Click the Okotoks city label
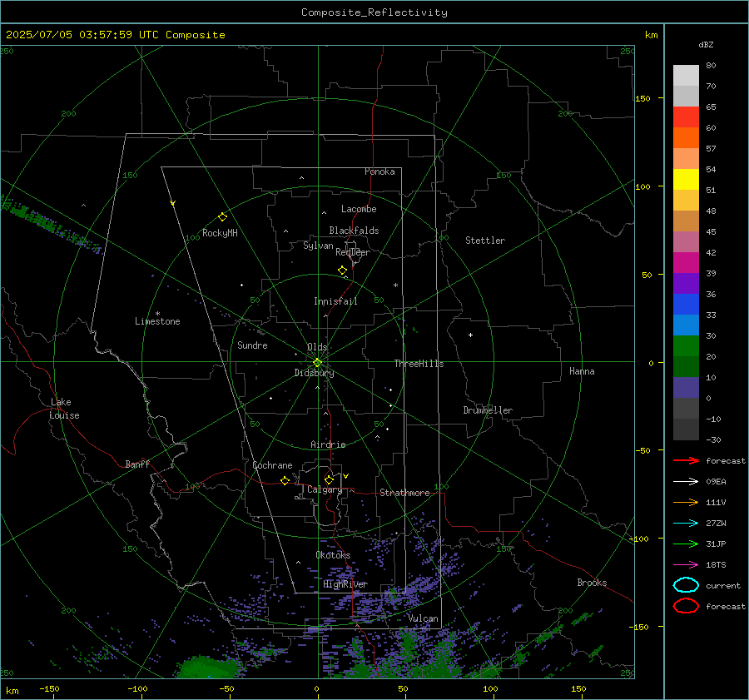 pyautogui.click(x=333, y=555)
